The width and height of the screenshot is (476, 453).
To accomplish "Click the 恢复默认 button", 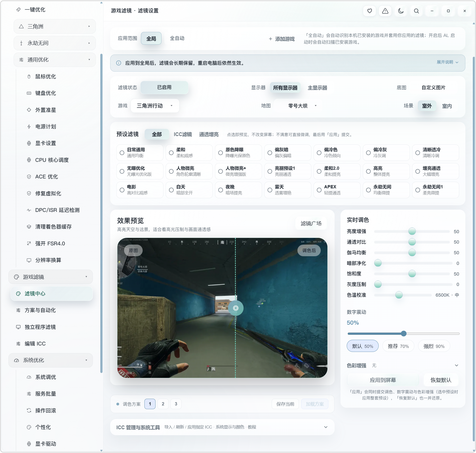I will 441,380.
